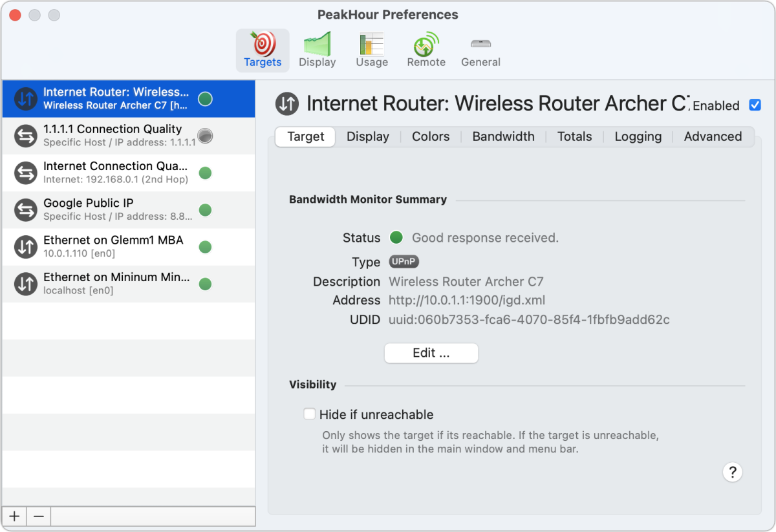Click green status dot for Internet Connection Quality
The height and width of the screenshot is (532, 776).
pyautogui.click(x=205, y=173)
